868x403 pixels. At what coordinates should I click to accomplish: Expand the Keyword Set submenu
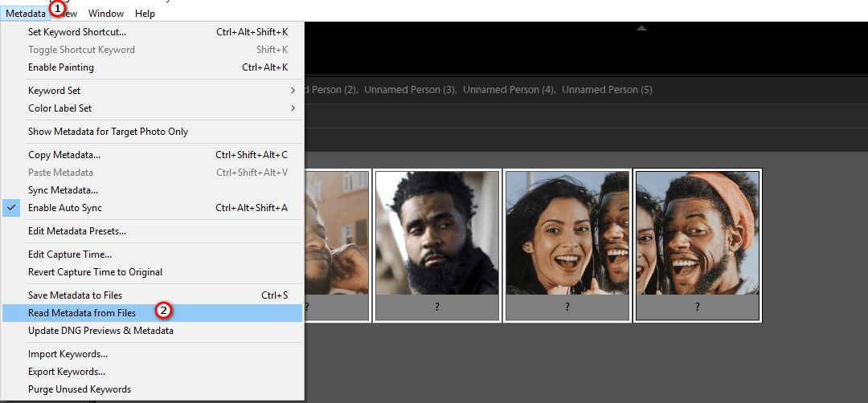(55, 91)
